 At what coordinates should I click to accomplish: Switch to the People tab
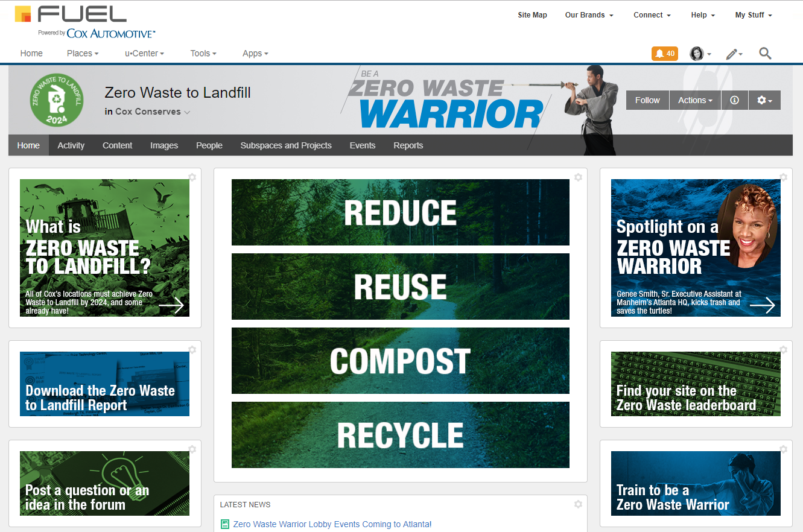click(x=209, y=145)
